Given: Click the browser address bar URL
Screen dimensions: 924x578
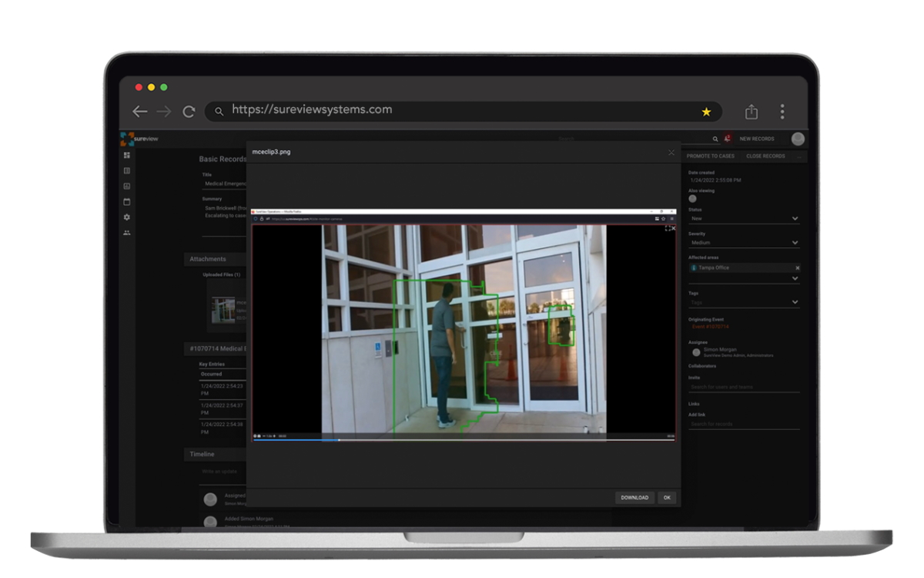Looking at the screenshot, I should (x=312, y=110).
